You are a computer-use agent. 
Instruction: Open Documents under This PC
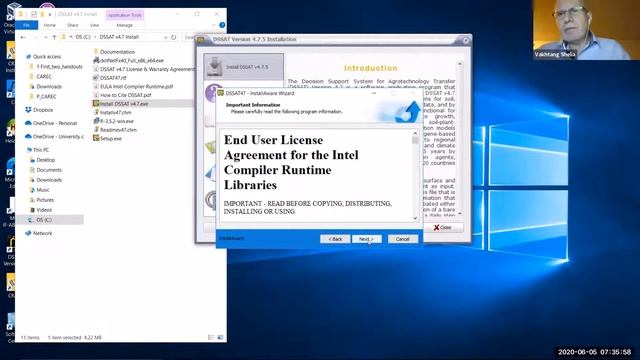(49, 170)
